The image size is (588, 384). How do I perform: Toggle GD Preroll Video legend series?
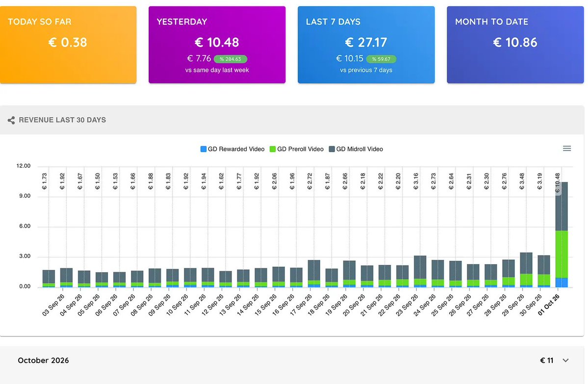point(297,149)
